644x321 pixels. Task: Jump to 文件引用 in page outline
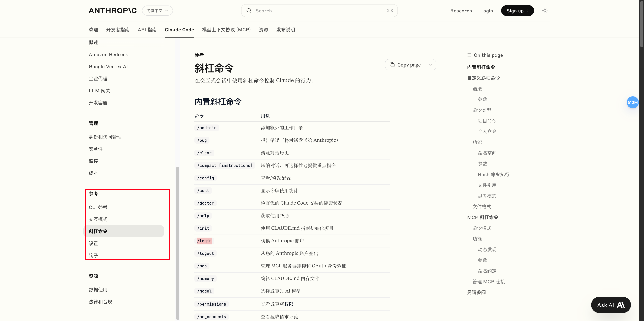pos(487,185)
